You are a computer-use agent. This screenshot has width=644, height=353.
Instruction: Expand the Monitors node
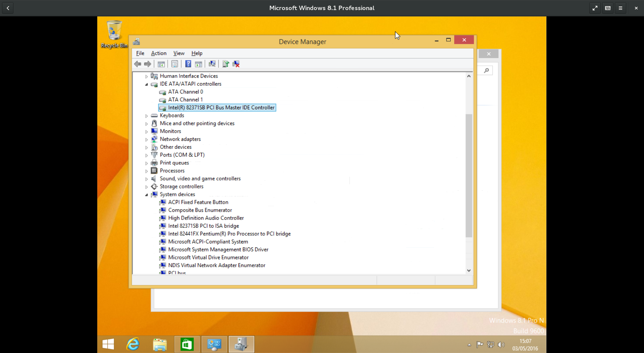point(147,132)
